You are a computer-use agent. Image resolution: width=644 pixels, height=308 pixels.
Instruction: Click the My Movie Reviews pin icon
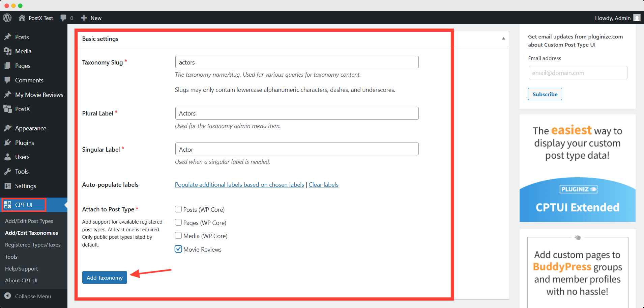click(x=7, y=95)
